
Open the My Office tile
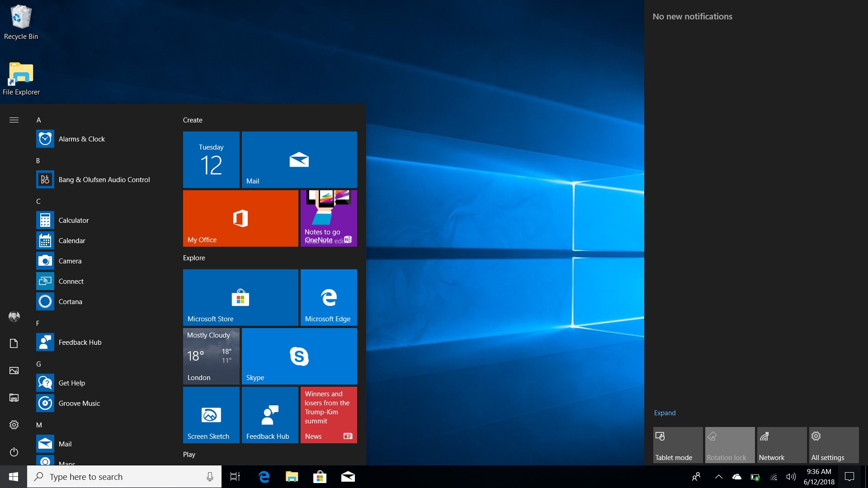pyautogui.click(x=241, y=218)
